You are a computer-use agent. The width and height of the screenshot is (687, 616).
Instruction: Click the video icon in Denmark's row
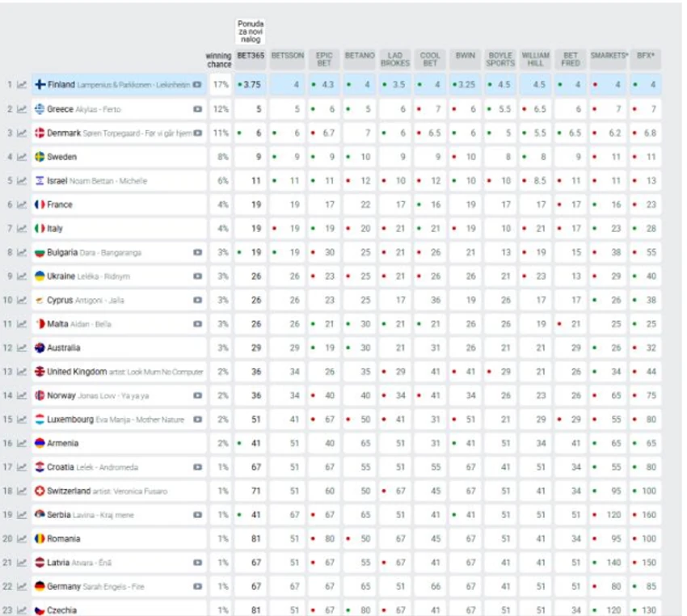(x=197, y=133)
